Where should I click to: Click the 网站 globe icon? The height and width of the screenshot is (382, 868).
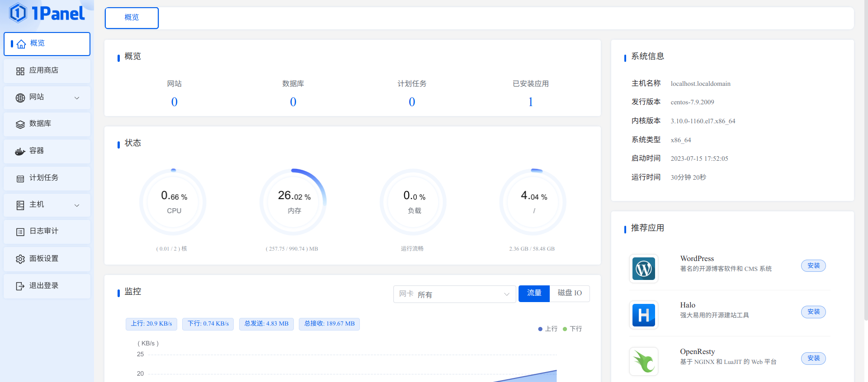pos(20,98)
